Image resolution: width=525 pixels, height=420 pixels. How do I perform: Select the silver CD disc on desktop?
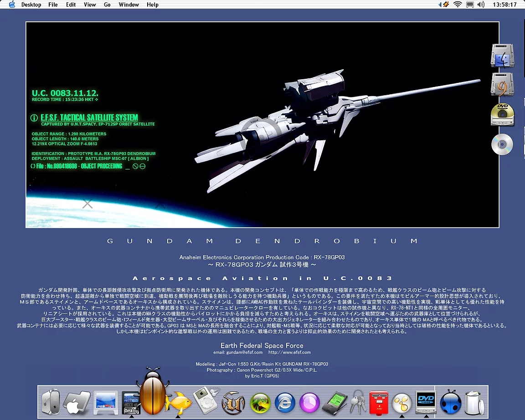(x=502, y=145)
